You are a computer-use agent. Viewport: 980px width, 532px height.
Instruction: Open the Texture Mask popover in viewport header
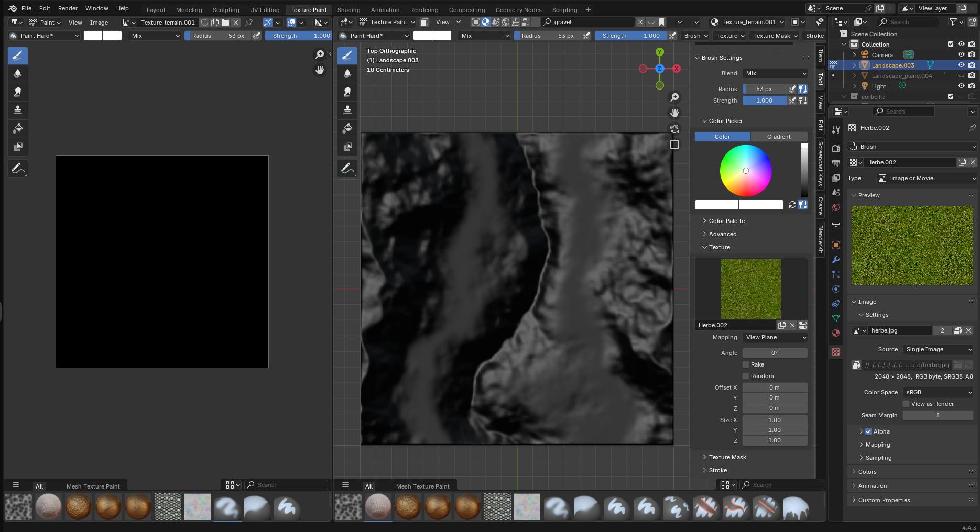point(773,36)
